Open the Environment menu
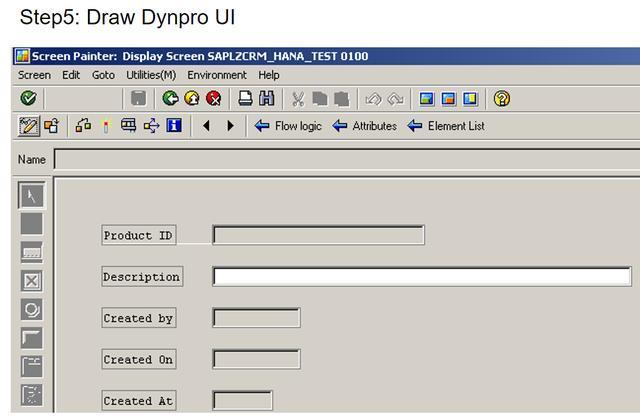This screenshot has height=416, width=640. pyautogui.click(x=217, y=75)
